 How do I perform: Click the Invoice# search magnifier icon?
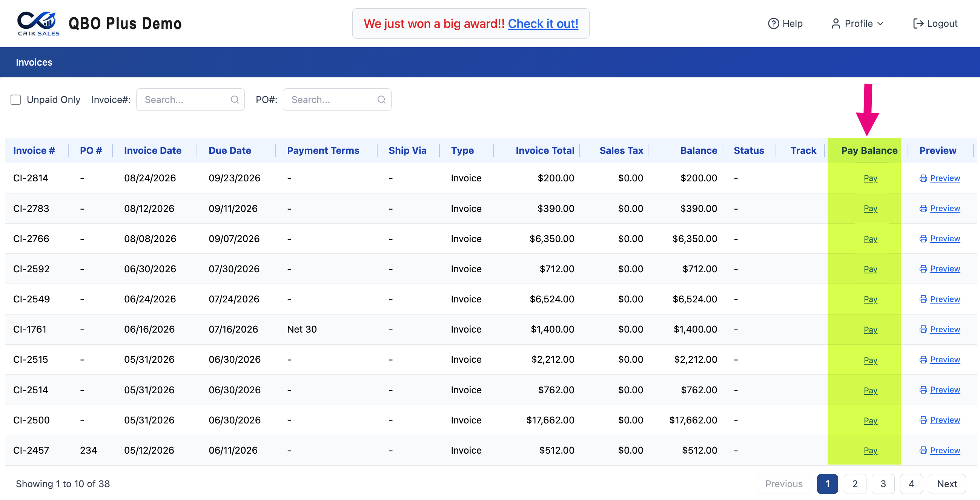click(x=235, y=100)
